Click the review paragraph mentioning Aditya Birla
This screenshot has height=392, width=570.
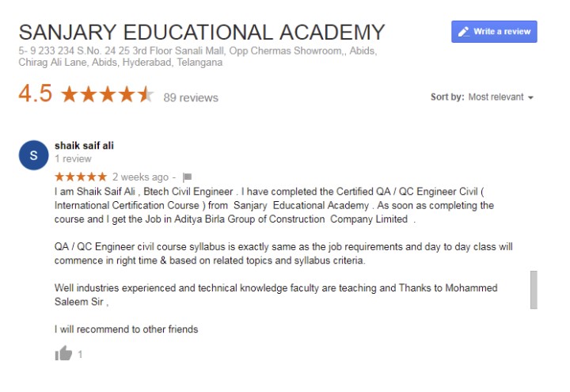(275, 205)
